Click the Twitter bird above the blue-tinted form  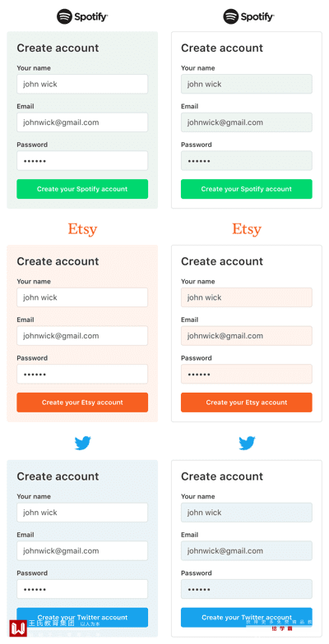[82, 444]
